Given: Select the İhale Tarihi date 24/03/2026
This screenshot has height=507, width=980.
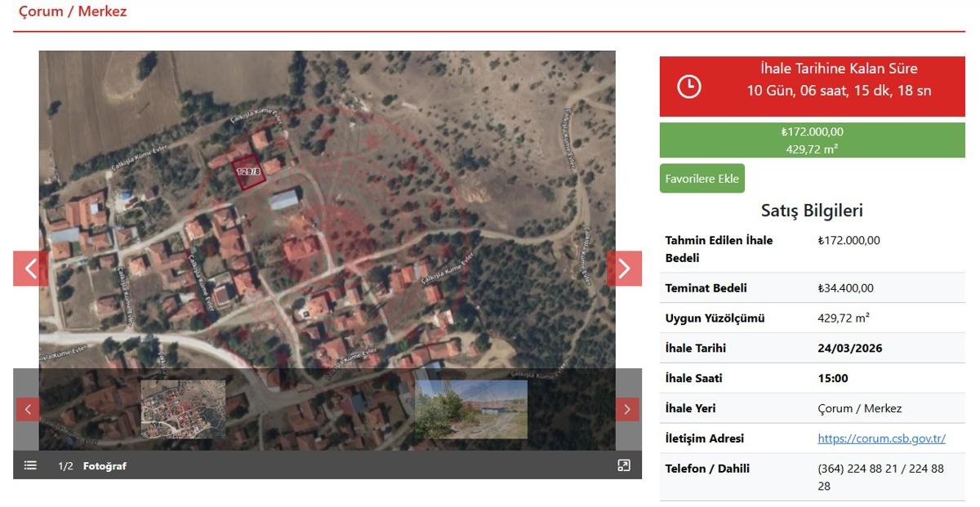Looking at the screenshot, I should click(x=849, y=349).
